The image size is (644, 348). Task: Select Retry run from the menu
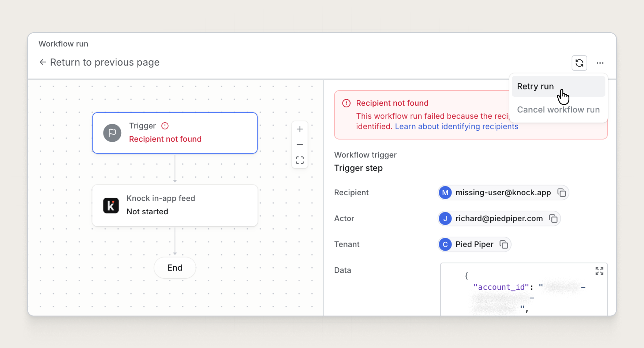(558, 86)
